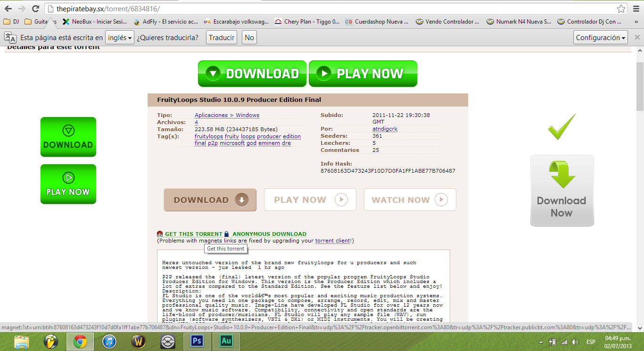
Task: Open the Escarabajo volkswagen bookmark
Action: point(236,22)
